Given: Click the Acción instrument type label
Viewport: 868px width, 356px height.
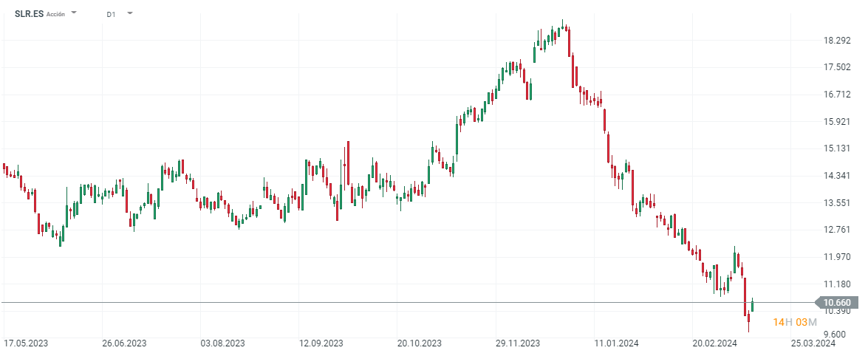Looking at the screenshot, I should pos(55,14).
